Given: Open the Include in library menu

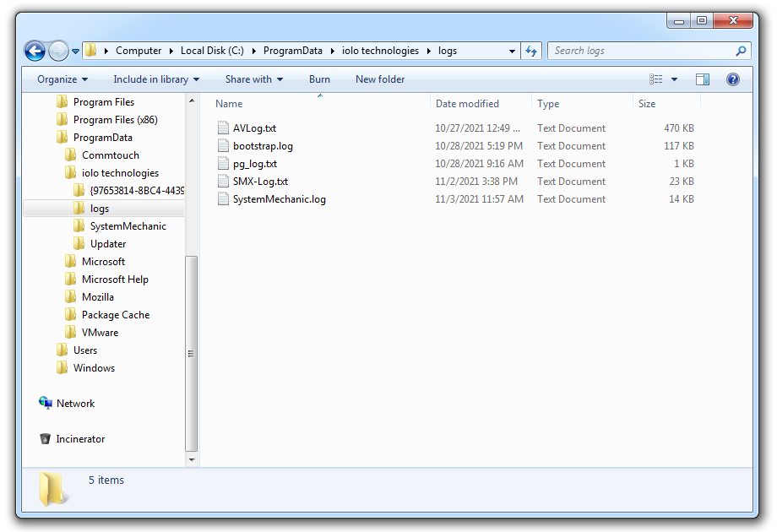Looking at the screenshot, I should [156, 79].
